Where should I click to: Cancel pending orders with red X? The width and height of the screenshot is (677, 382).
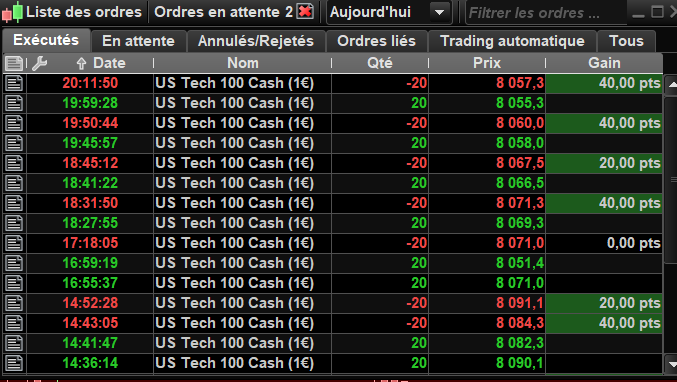pos(305,12)
